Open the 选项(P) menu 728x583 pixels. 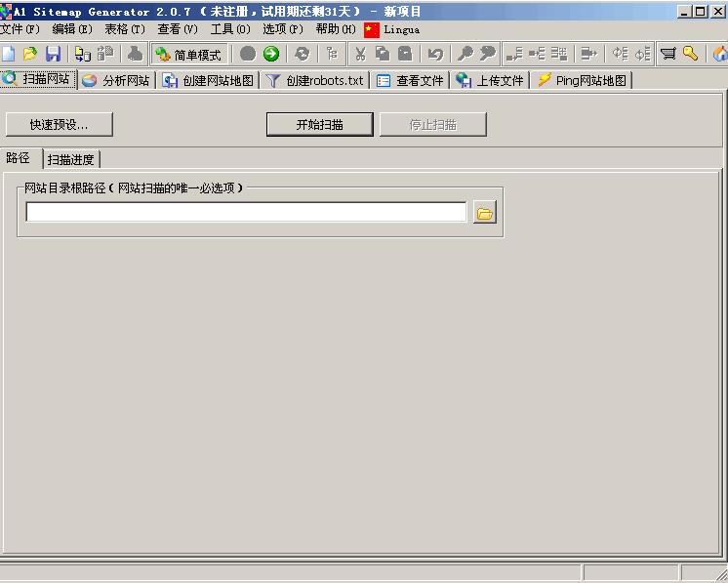tap(283, 29)
